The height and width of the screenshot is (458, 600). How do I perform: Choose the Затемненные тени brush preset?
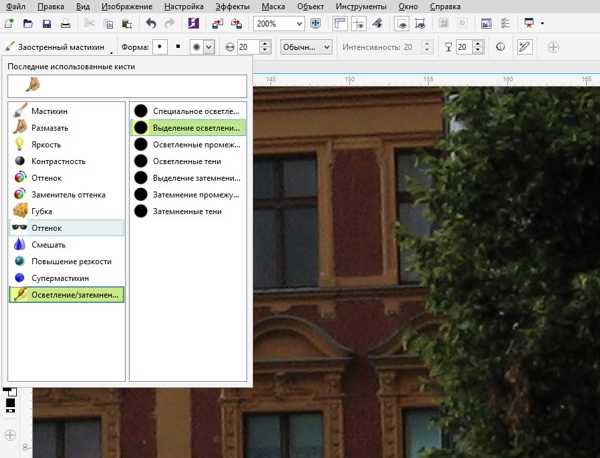click(x=188, y=211)
